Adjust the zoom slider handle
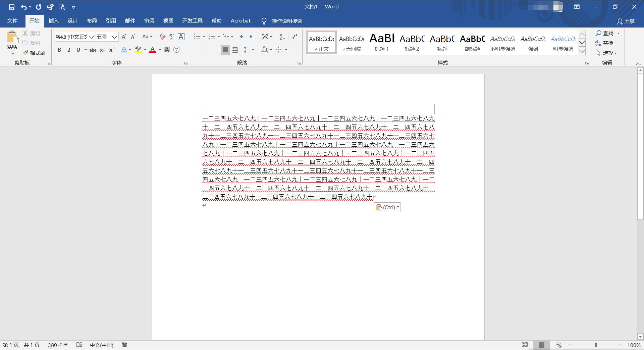The image size is (644, 350). 596,345
